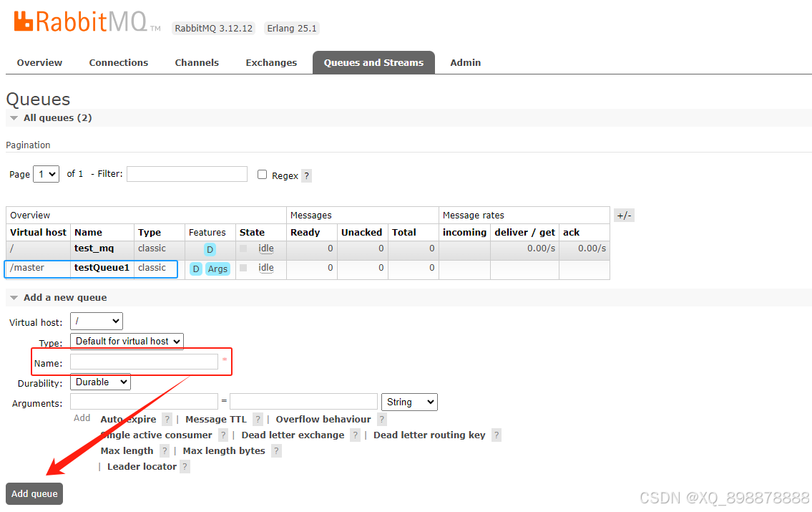This screenshot has width=812, height=512.
Task: Select the Queues and Streams tab
Action: coord(373,63)
